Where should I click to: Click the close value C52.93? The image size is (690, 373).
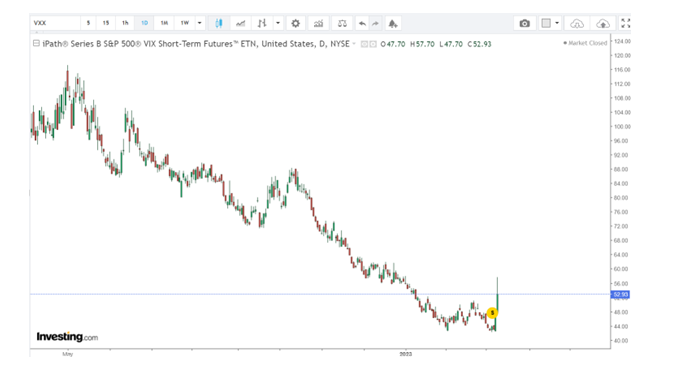480,44
